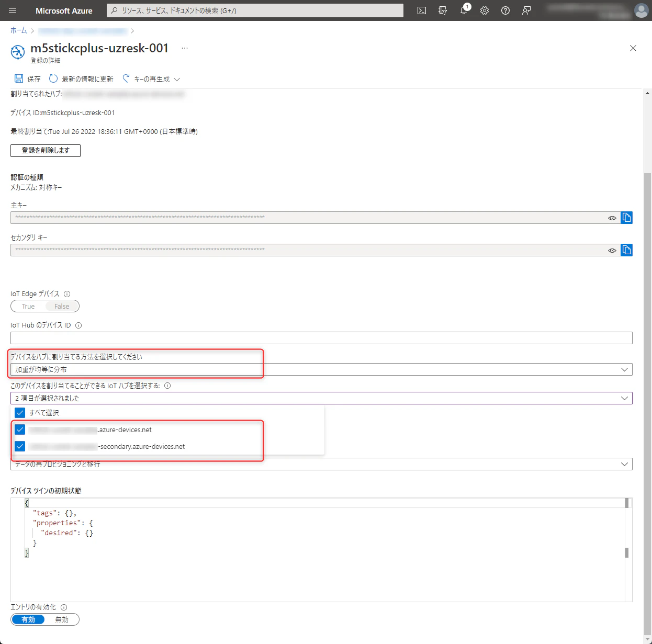Go to ホーム breadcrumb
652x644 pixels.
(x=19, y=30)
